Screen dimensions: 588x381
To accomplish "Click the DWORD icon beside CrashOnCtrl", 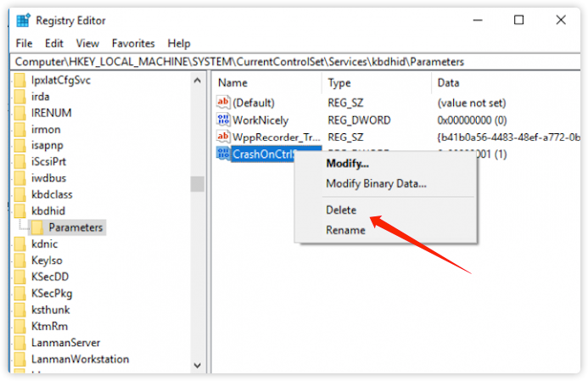I will tap(223, 154).
